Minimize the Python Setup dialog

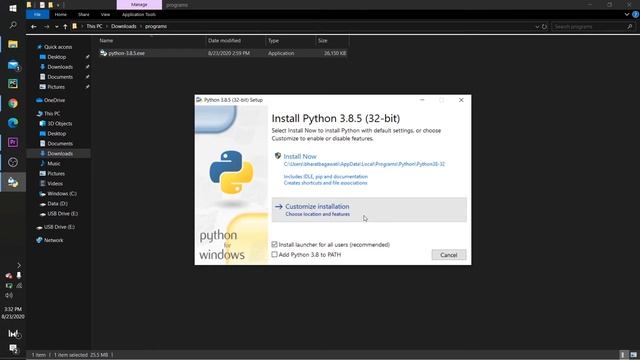(x=422, y=100)
